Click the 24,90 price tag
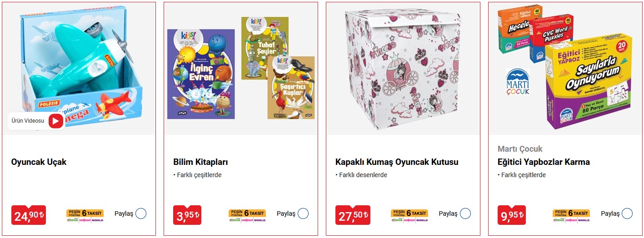 pos(29,215)
